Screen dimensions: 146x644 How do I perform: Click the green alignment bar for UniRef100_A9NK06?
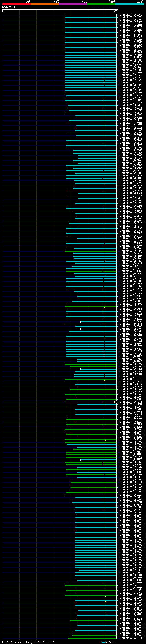(x=92, y=148)
